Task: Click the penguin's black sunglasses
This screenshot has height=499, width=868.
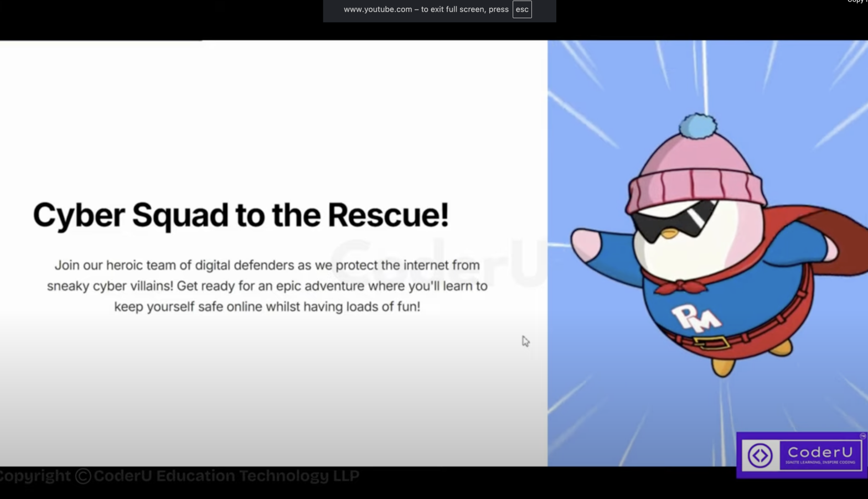Action: pos(672,219)
